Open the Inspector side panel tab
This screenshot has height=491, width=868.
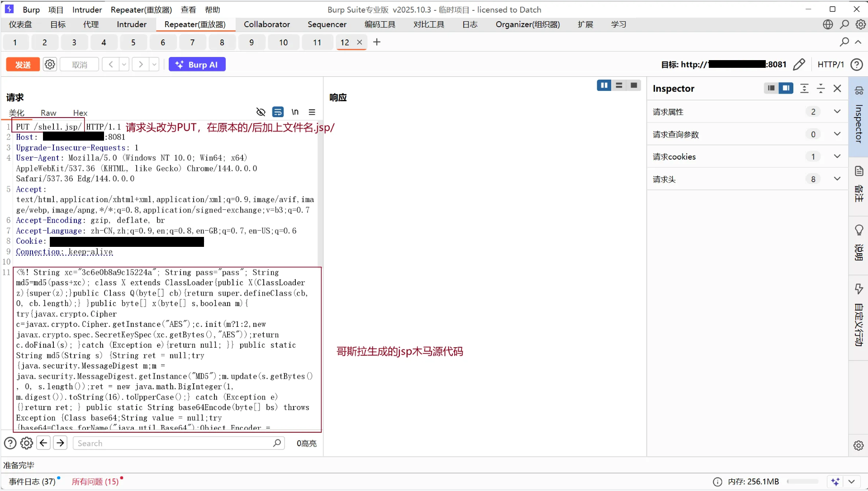[859, 117]
